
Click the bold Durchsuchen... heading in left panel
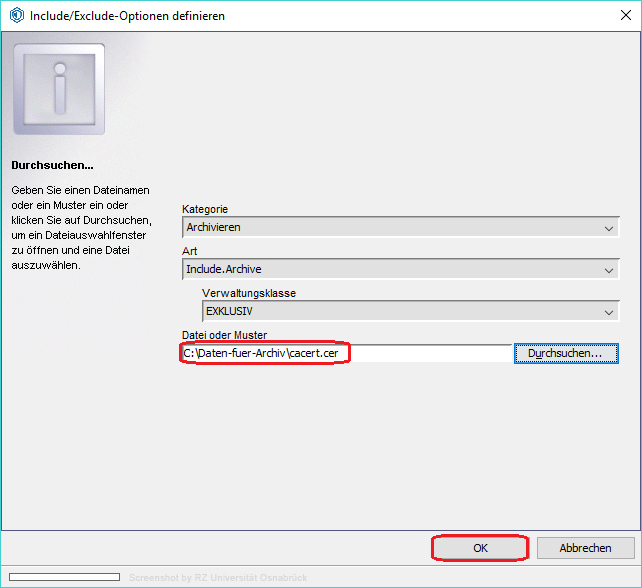coord(51,164)
